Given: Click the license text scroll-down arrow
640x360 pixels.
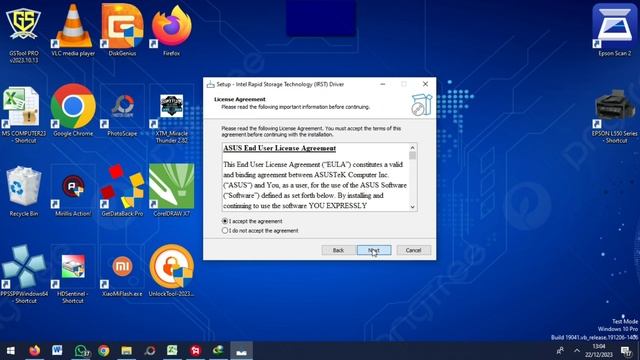Looking at the screenshot, I should pos(412,207).
